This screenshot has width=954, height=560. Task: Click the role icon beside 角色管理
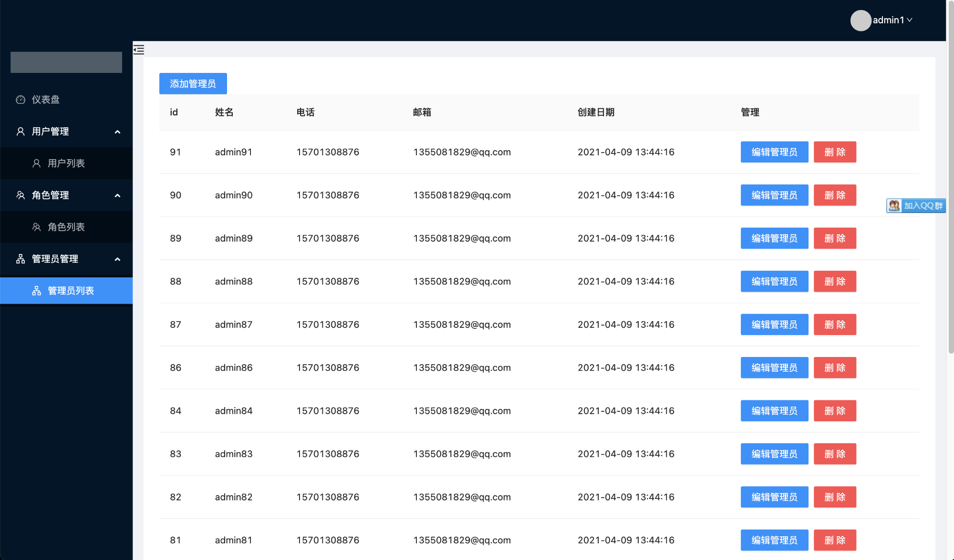tap(21, 195)
